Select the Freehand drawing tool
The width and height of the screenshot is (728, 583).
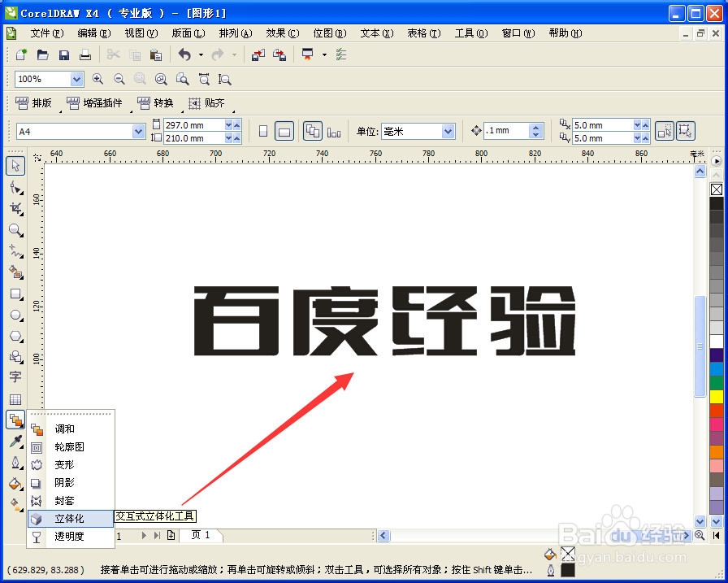pyautogui.click(x=15, y=251)
